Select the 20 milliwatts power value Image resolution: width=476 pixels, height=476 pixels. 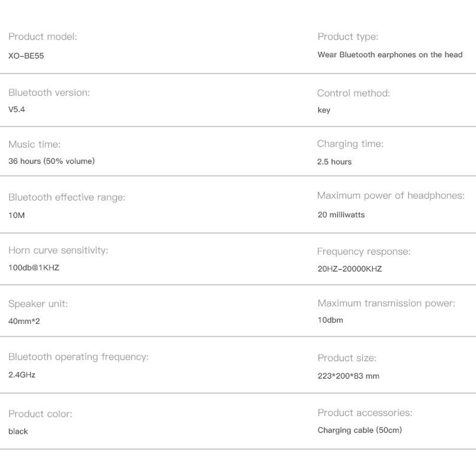(341, 215)
